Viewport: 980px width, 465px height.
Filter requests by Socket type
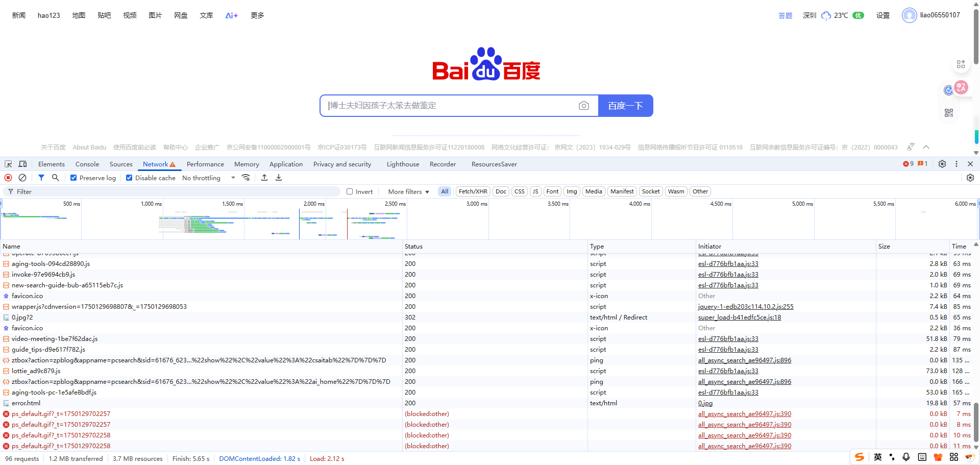[x=651, y=191]
